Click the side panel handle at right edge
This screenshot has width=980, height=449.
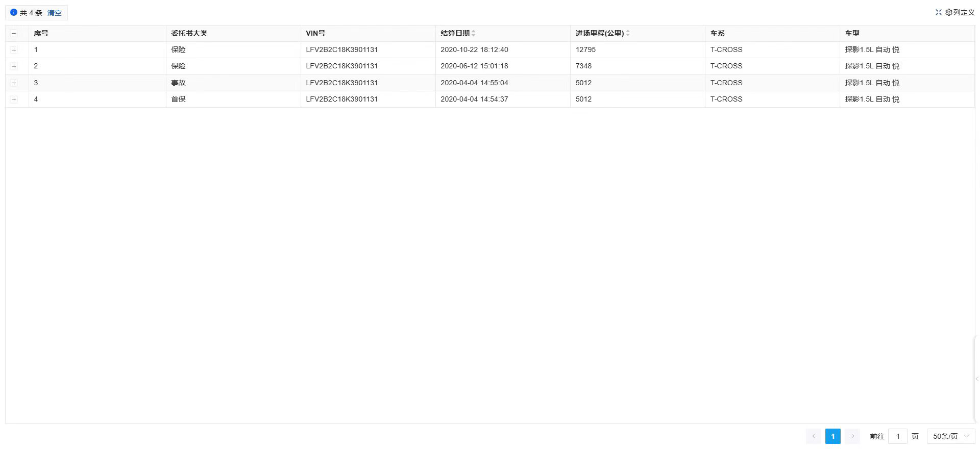(x=977, y=379)
